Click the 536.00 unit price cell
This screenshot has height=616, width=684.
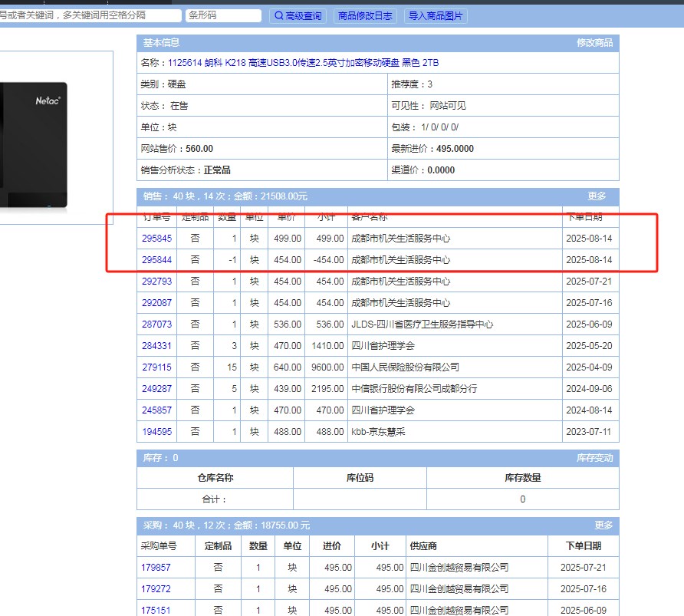(287, 324)
